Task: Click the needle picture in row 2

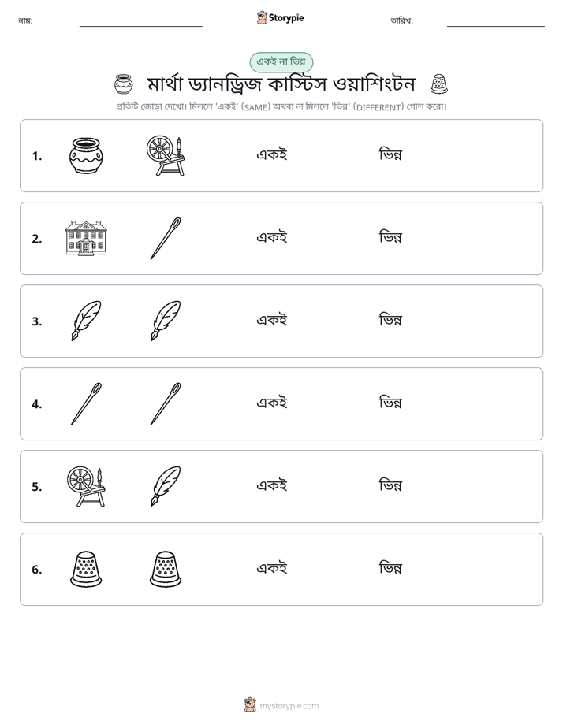Action: click(x=166, y=238)
